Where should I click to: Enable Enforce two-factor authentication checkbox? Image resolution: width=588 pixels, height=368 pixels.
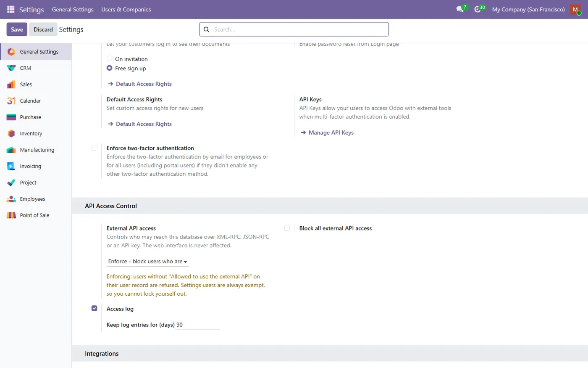click(94, 148)
